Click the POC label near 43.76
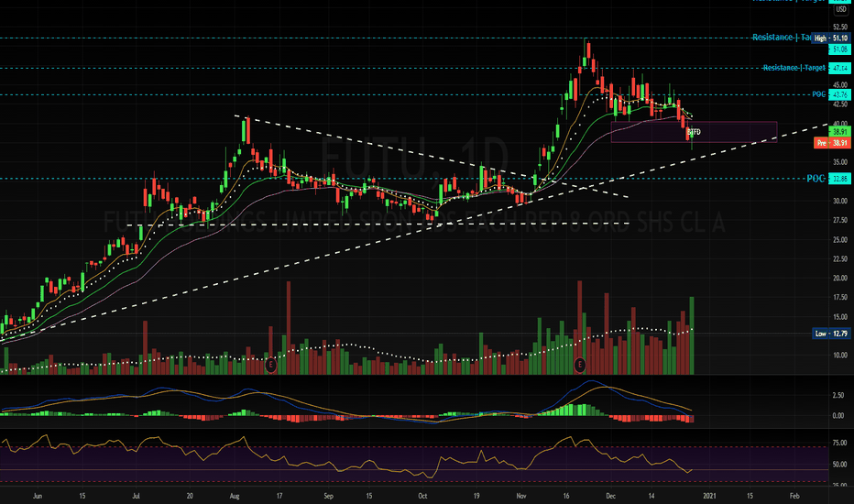Image resolution: width=854 pixels, height=504 pixels. coord(818,94)
